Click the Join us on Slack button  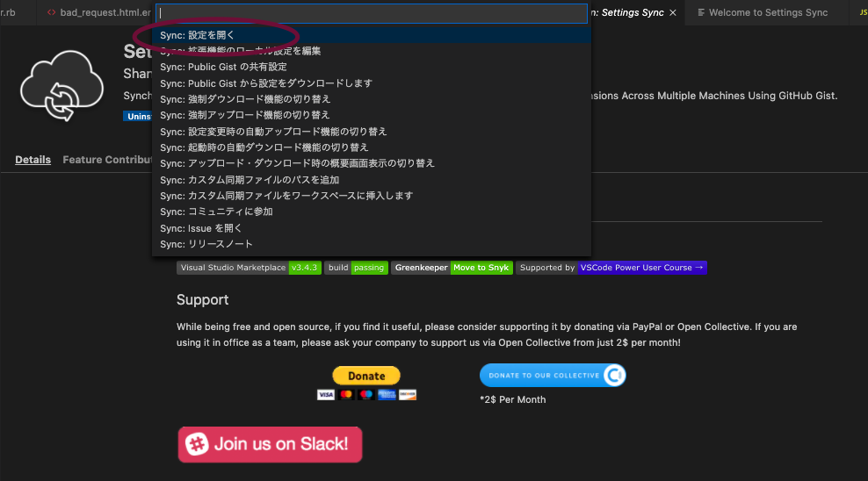coord(270,444)
